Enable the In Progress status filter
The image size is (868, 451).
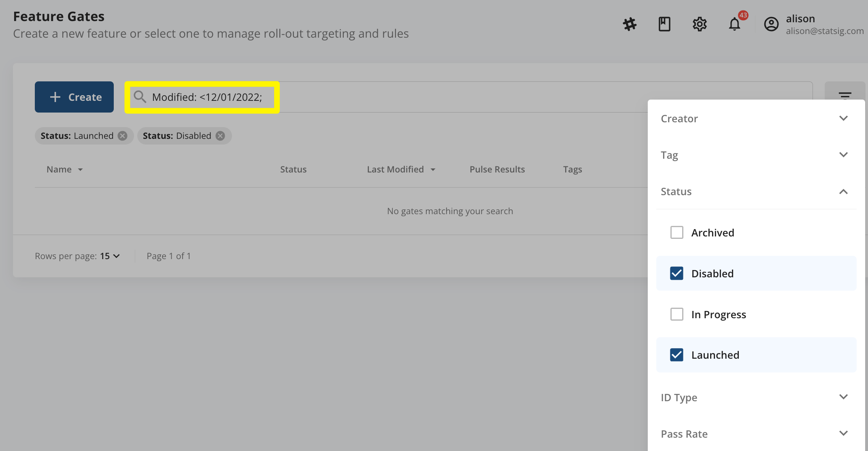pyautogui.click(x=677, y=314)
